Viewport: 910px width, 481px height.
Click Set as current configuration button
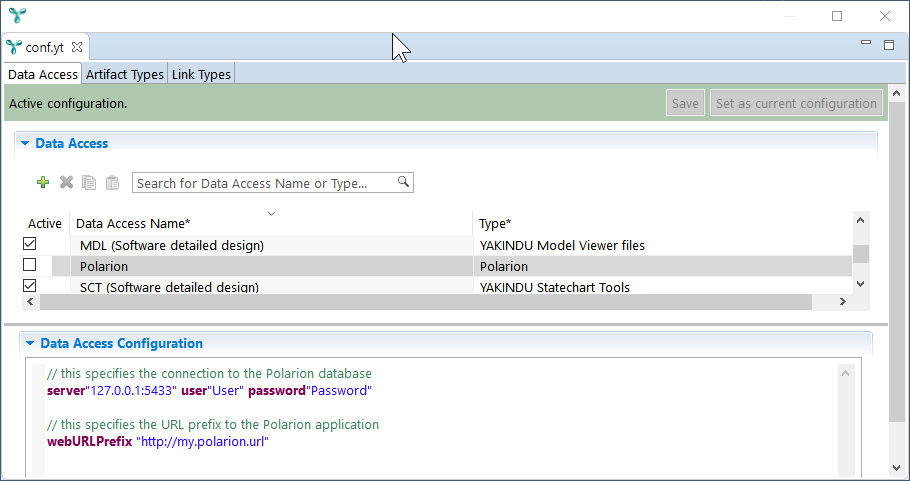click(796, 103)
